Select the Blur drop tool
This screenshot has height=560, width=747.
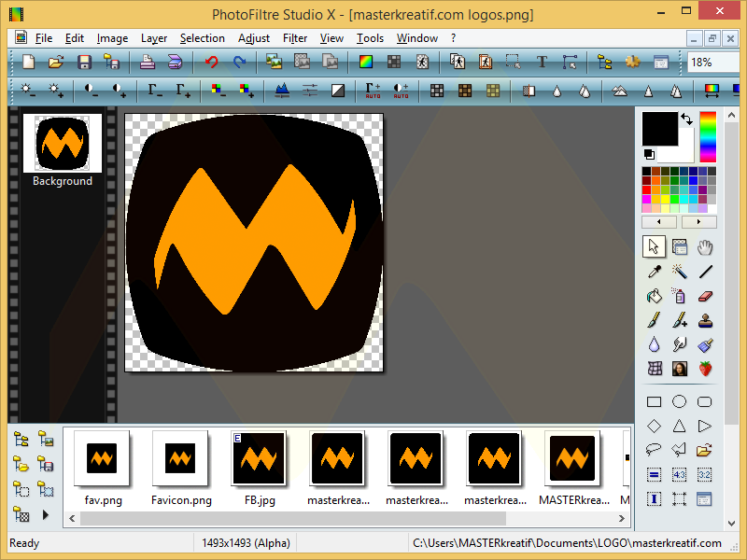[655, 344]
